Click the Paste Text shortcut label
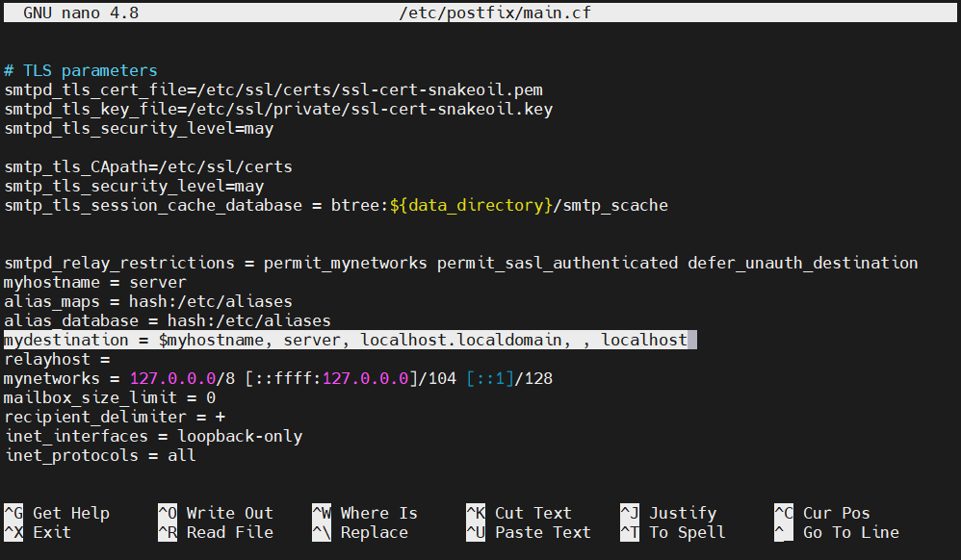The image size is (961, 560). pyautogui.click(x=543, y=532)
